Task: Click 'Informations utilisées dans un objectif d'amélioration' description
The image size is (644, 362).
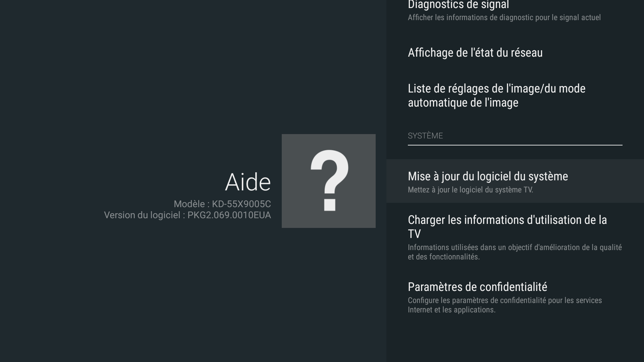Action: (515, 247)
